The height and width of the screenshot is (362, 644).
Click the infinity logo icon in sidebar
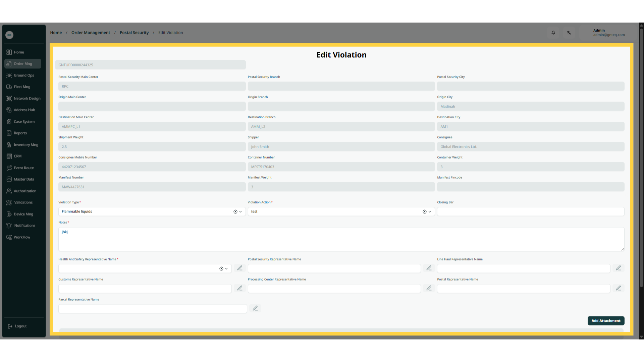pyautogui.click(x=9, y=35)
